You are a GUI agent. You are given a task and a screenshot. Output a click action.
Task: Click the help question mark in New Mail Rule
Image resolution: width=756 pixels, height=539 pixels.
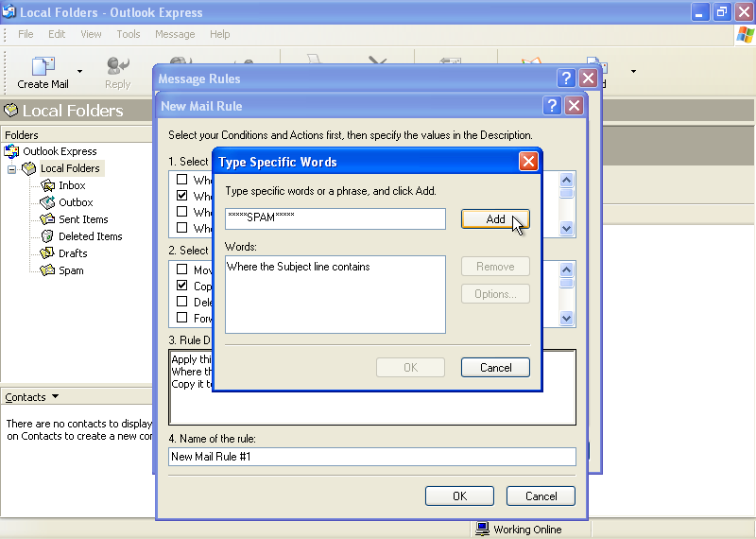pos(552,105)
